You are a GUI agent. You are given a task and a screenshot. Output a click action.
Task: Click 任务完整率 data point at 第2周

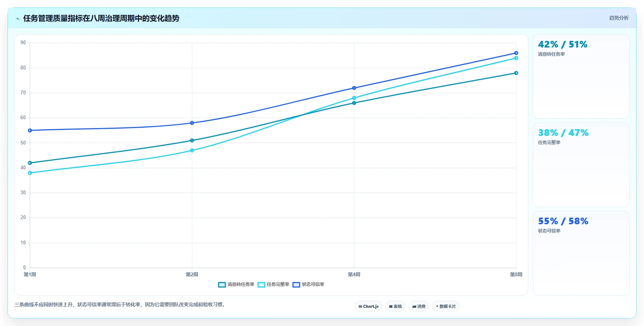(192, 150)
